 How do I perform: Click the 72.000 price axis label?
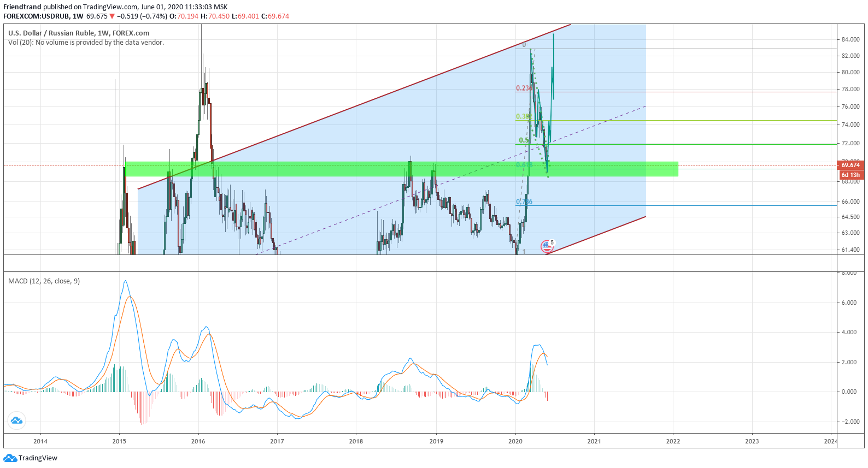[x=851, y=144]
